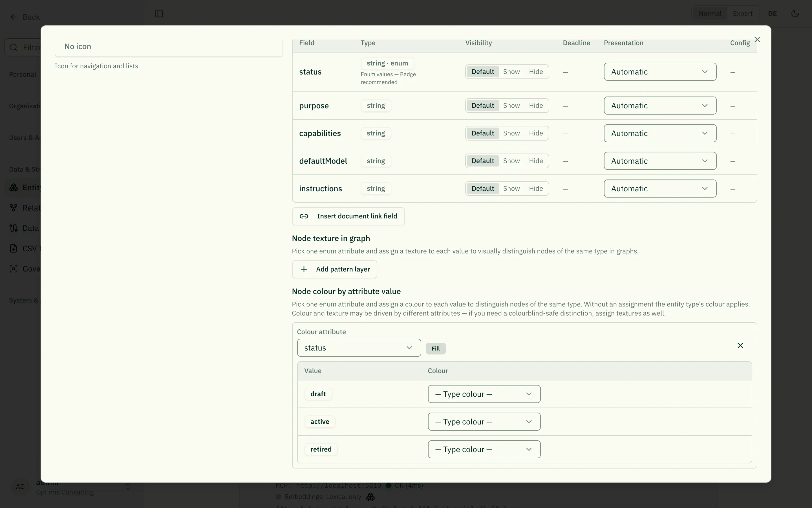812x508 pixels.
Task: Open the status Presentation dropdown
Action: (660, 72)
